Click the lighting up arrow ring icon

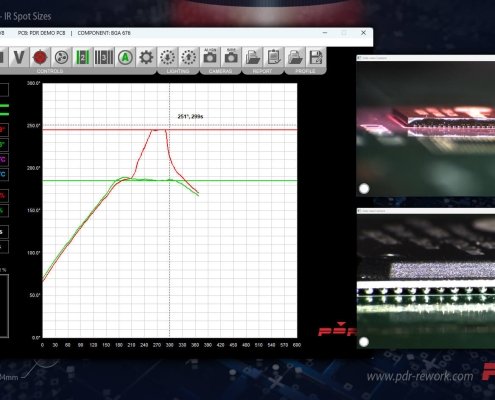(x=189, y=57)
